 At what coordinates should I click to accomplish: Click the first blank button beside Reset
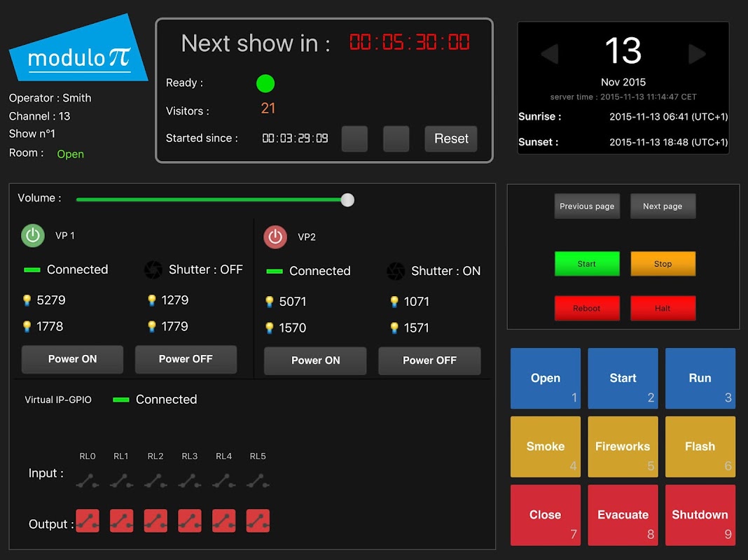pos(354,139)
